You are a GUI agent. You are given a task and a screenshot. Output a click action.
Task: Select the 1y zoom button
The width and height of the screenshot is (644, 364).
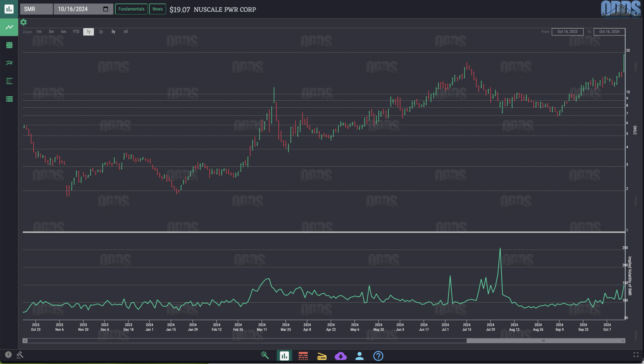88,32
